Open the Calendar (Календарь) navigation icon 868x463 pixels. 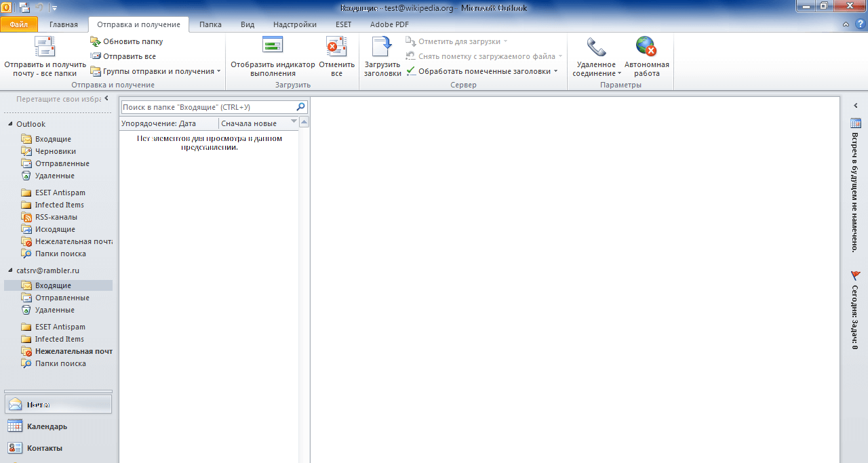pos(15,426)
